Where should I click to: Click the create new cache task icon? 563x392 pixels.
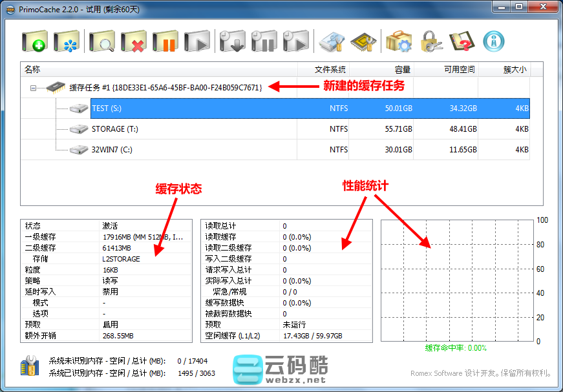[x=34, y=42]
